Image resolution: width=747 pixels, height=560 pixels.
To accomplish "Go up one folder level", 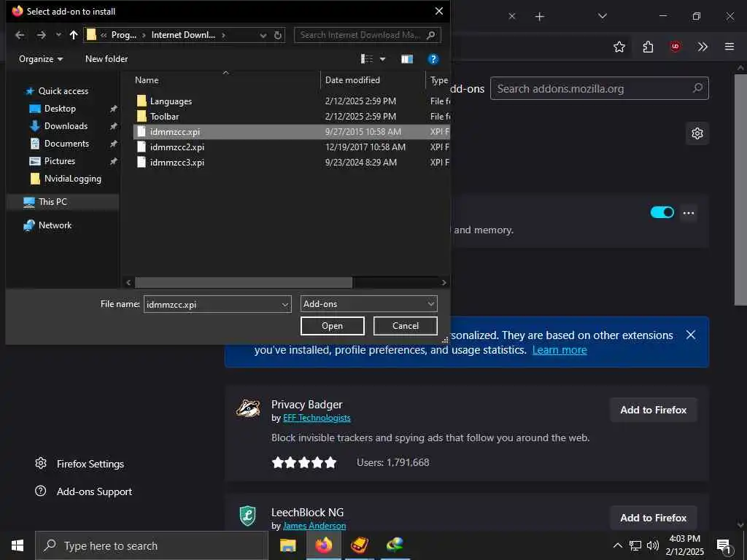I will (x=74, y=35).
